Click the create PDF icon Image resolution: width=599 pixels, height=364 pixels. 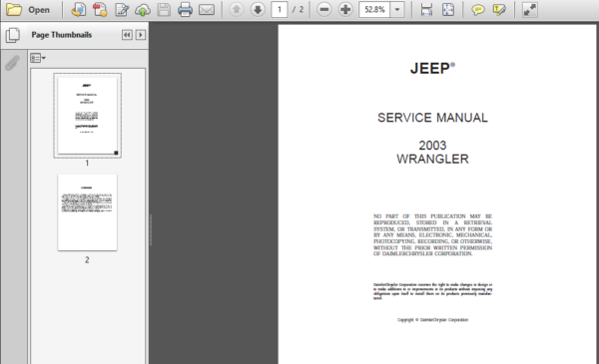tap(100, 10)
